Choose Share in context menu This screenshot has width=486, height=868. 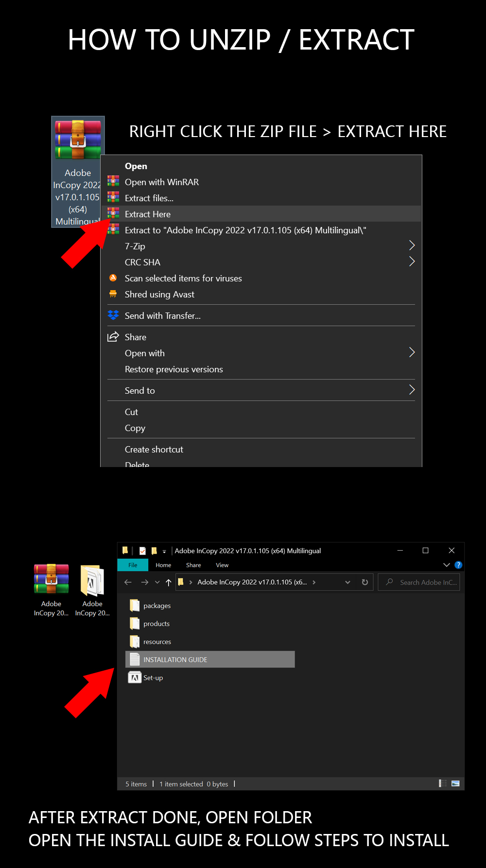pyautogui.click(x=136, y=337)
